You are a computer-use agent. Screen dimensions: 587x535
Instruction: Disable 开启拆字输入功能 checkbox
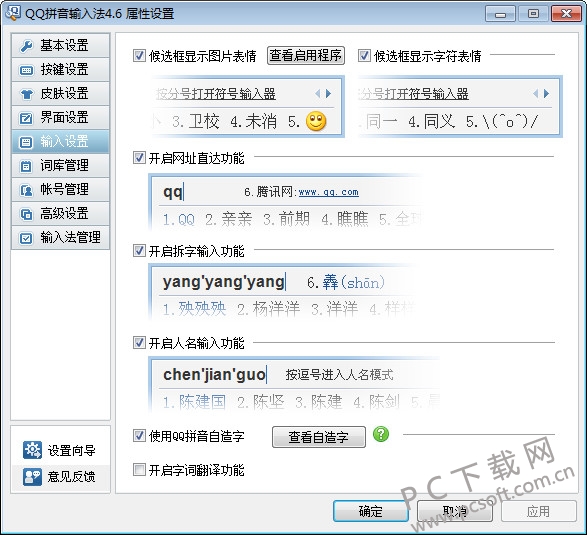(x=139, y=250)
